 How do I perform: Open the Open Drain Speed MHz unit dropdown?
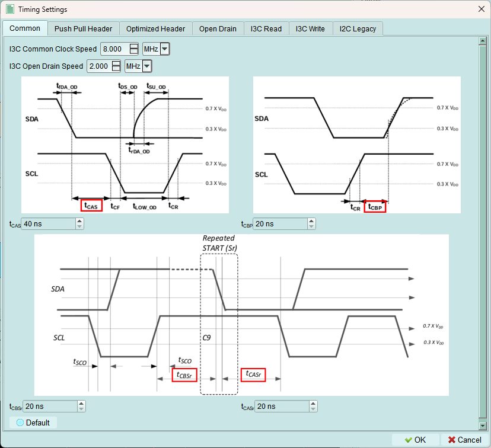tap(146, 66)
